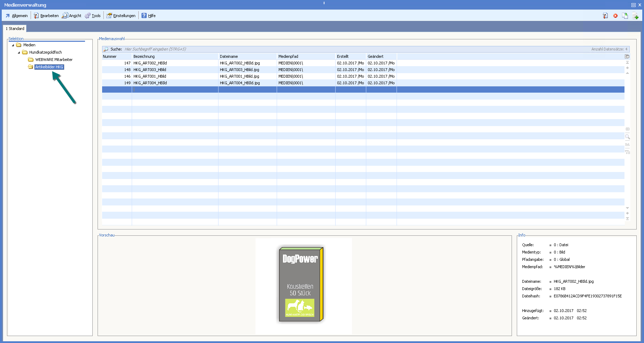The width and height of the screenshot is (644, 343).
Task: Sort by the Dateiname column header
Action: 229,56
